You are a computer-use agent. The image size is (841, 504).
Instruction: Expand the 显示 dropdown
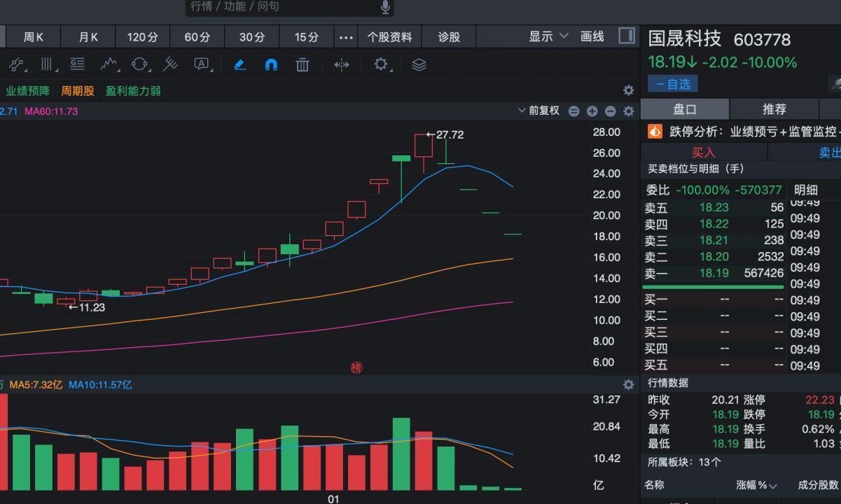[x=548, y=36]
